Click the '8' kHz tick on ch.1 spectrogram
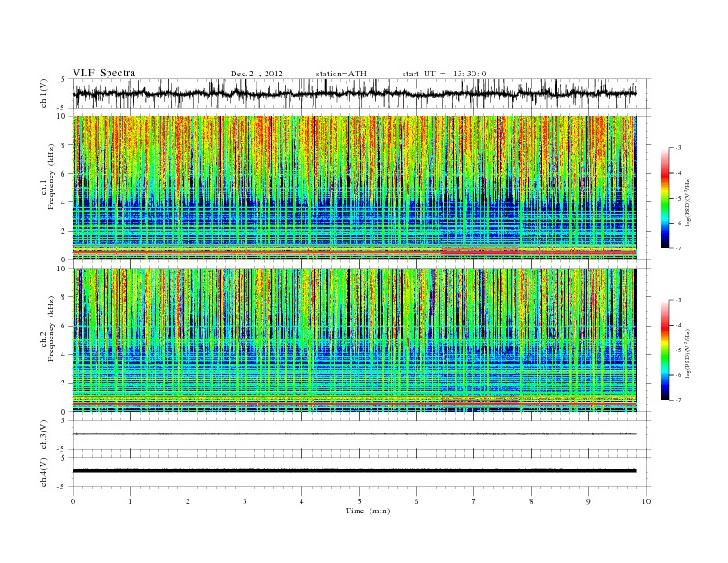728x563 pixels. pyautogui.click(x=63, y=145)
